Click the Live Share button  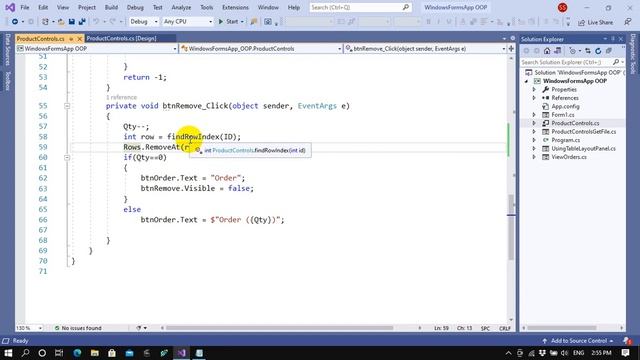[596, 22]
